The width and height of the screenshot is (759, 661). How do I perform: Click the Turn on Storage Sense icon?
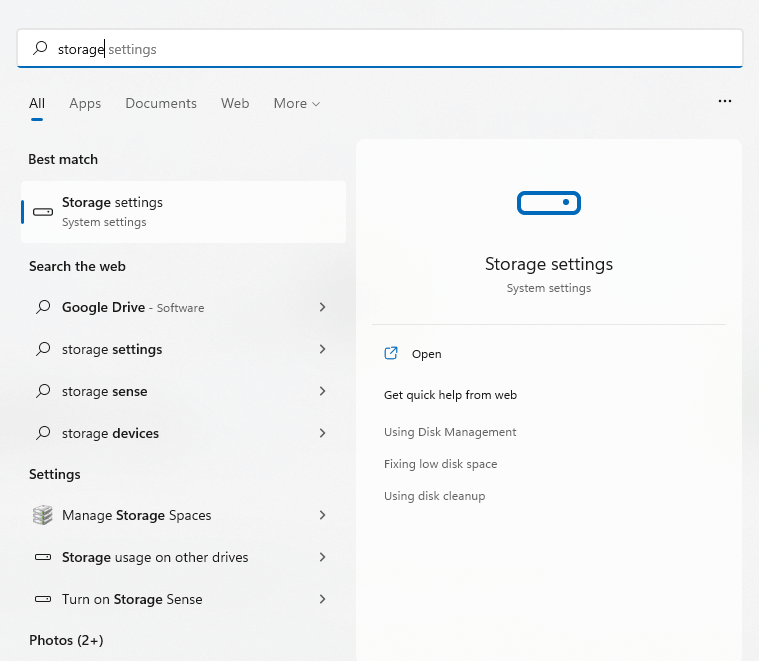pyautogui.click(x=42, y=599)
